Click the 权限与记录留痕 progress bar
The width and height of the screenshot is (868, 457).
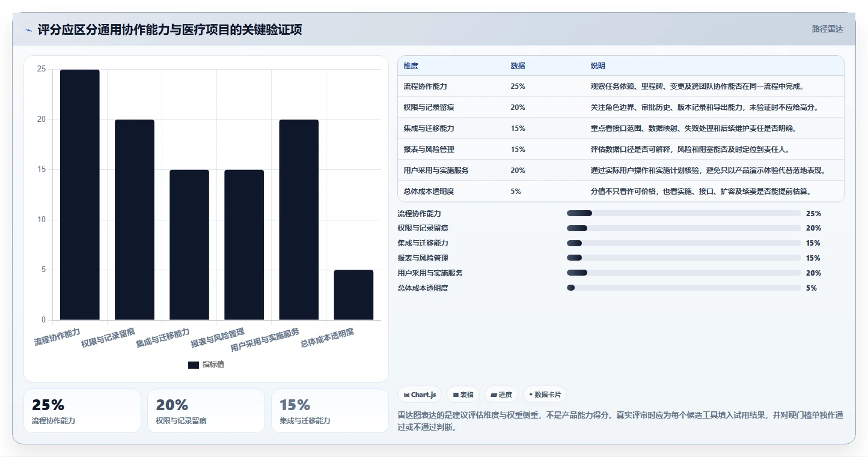tap(683, 228)
